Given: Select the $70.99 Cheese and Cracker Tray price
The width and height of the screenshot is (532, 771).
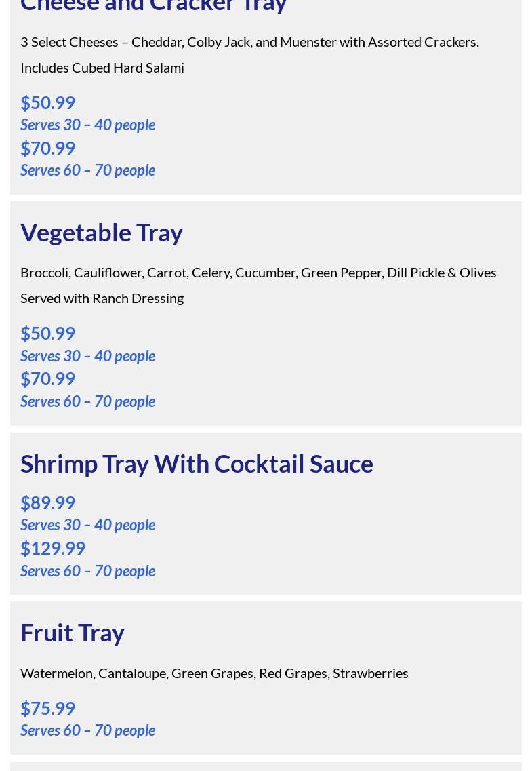Looking at the screenshot, I should pos(47,148).
